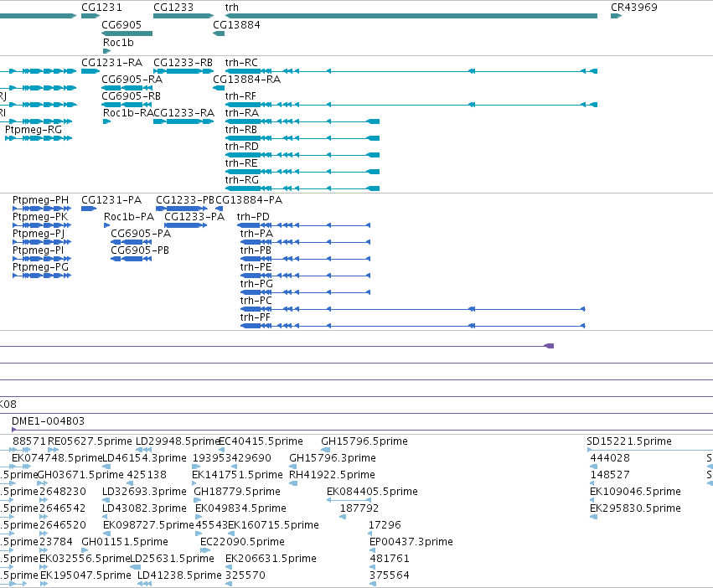Select the CG1231-PA protein label
The width and height of the screenshot is (713, 588).
coord(111,200)
